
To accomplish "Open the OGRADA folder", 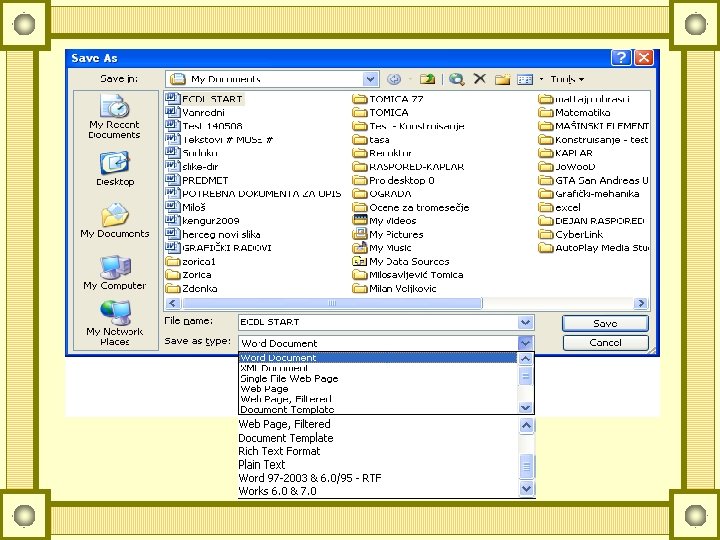I will (382, 193).
